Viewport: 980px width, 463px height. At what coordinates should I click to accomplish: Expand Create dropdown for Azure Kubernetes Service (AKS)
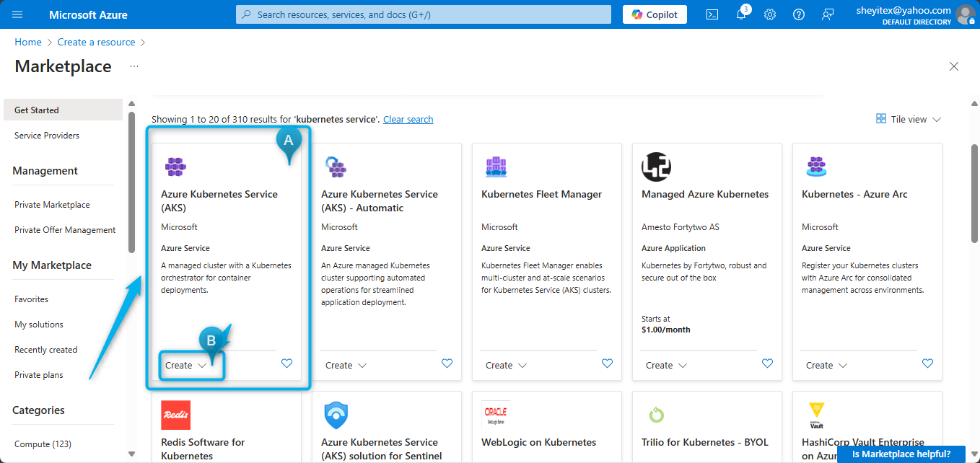click(186, 366)
